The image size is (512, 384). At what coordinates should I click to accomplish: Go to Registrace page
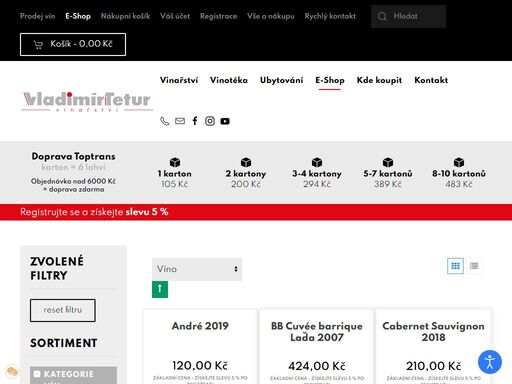218,16
